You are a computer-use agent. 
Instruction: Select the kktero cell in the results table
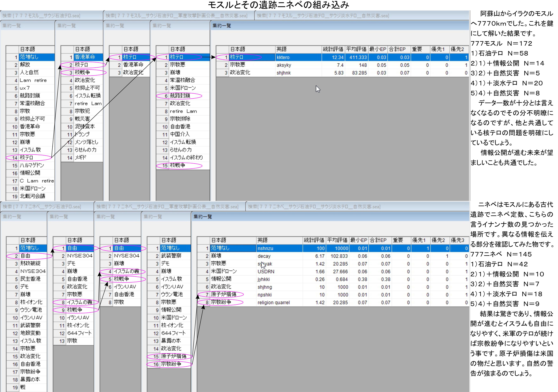283,57
